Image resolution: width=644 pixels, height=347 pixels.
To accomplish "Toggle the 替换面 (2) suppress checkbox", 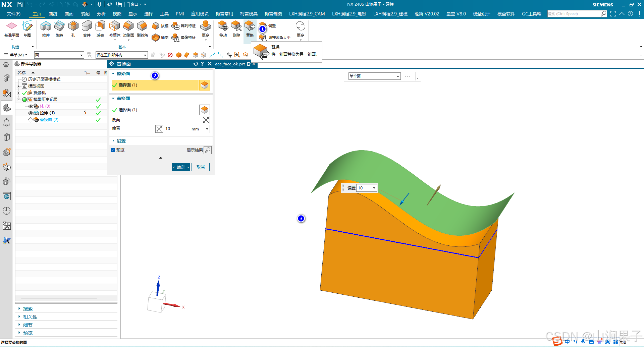I will coord(31,120).
